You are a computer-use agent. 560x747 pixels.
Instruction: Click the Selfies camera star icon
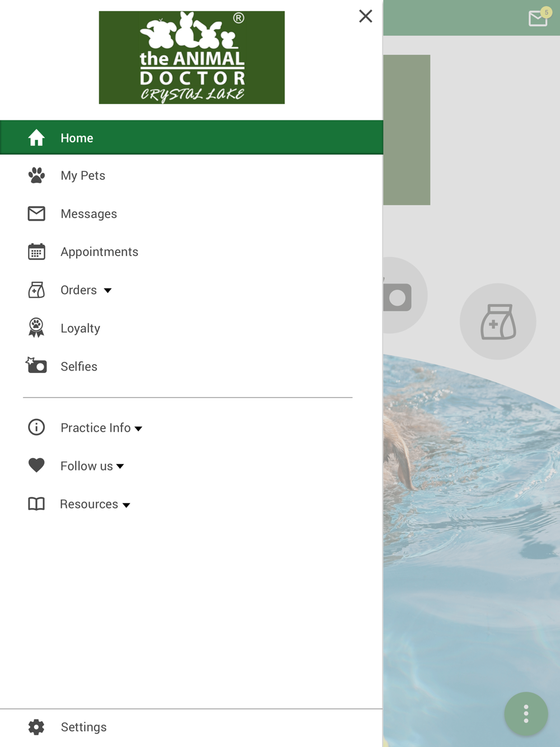(36, 365)
